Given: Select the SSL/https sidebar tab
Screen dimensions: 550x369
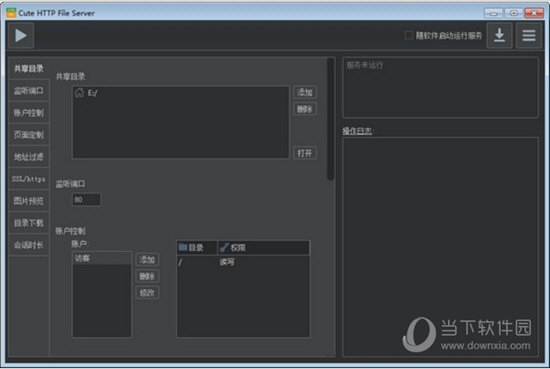Looking at the screenshot, I should pos(29,179).
